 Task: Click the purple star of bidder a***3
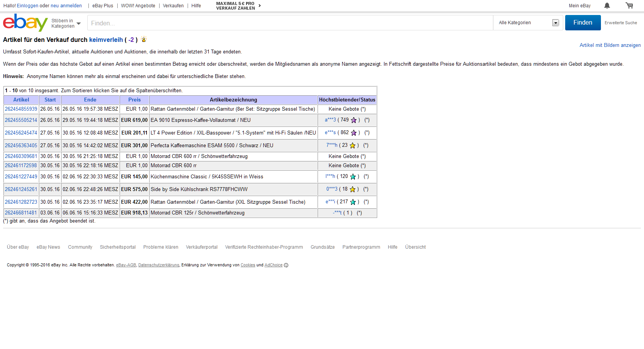tap(354, 120)
